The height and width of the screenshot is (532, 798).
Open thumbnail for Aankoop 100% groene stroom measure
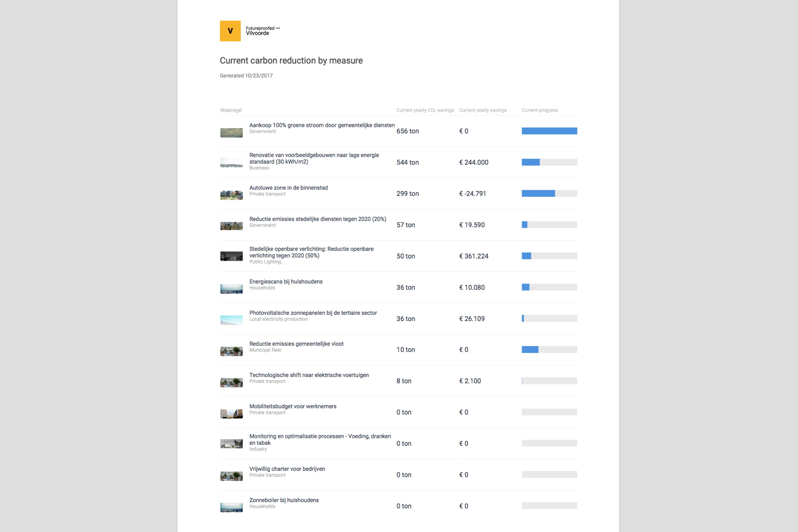[231, 133]
